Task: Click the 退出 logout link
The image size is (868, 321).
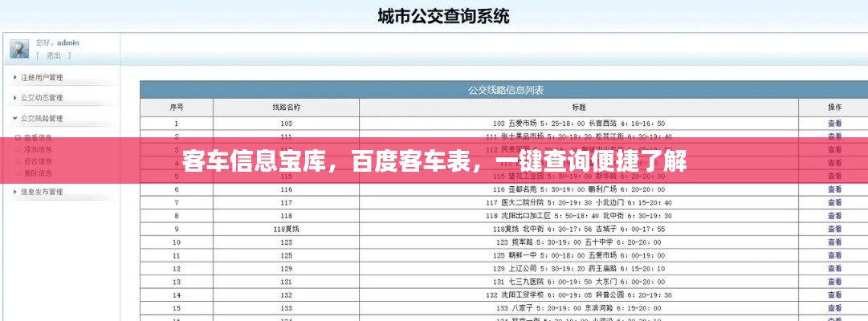Action: click(x=53, y=55)
